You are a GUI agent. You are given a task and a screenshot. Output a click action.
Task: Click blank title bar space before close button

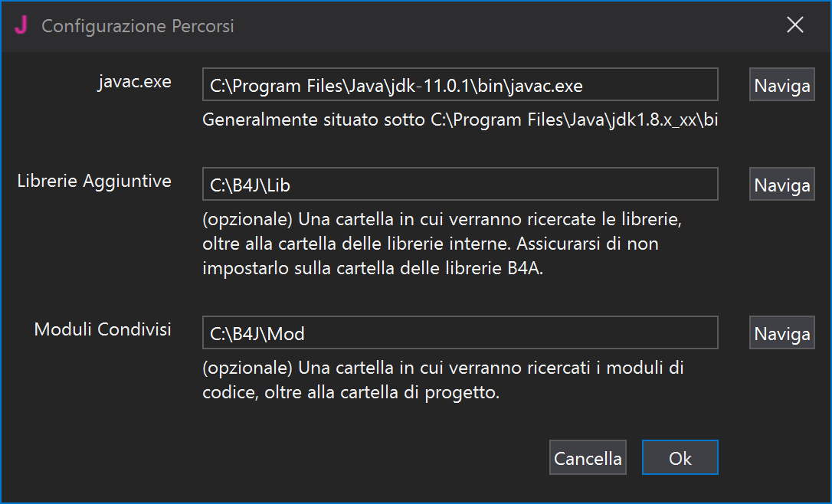point(504,25)
